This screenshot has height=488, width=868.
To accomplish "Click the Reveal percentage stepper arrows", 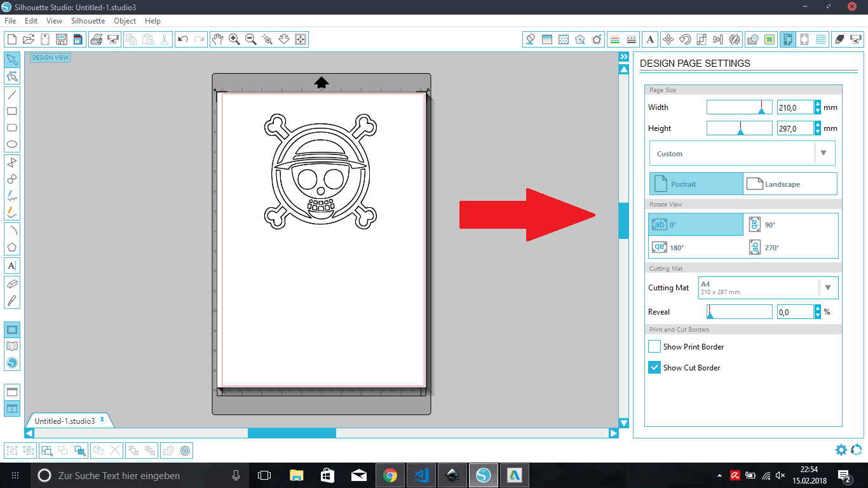I will [818, 312].
